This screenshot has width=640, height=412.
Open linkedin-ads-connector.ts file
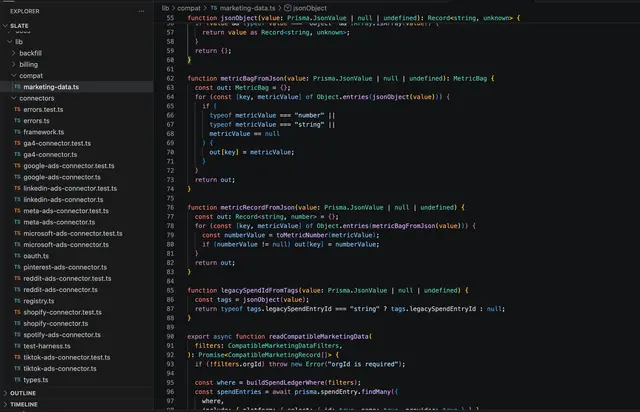point(63,200)
